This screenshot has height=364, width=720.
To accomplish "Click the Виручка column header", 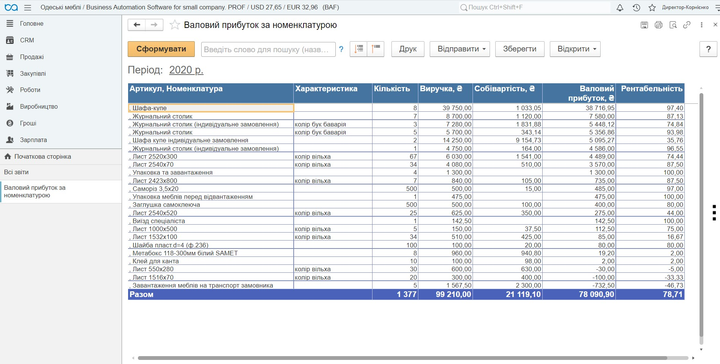I will click(445, 93).
